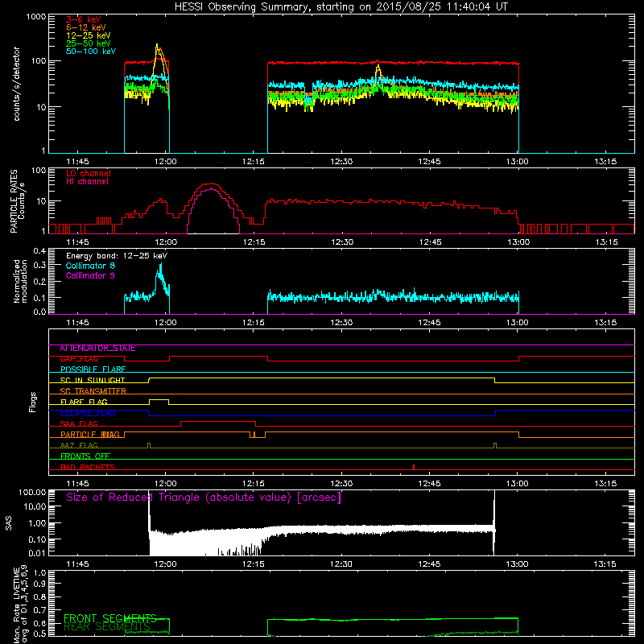Screen dimensions: 644x644
Task: Click the FRONT SEGMENTS legend label
Action: [x=110, y=618]
